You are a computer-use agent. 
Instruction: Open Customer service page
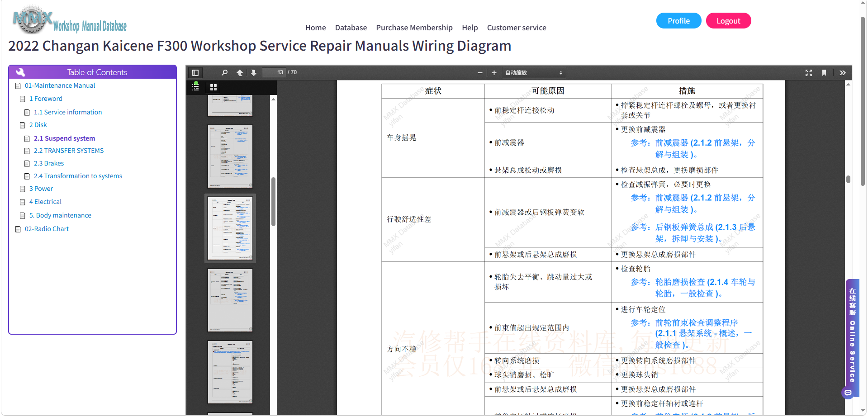[517, 28]
